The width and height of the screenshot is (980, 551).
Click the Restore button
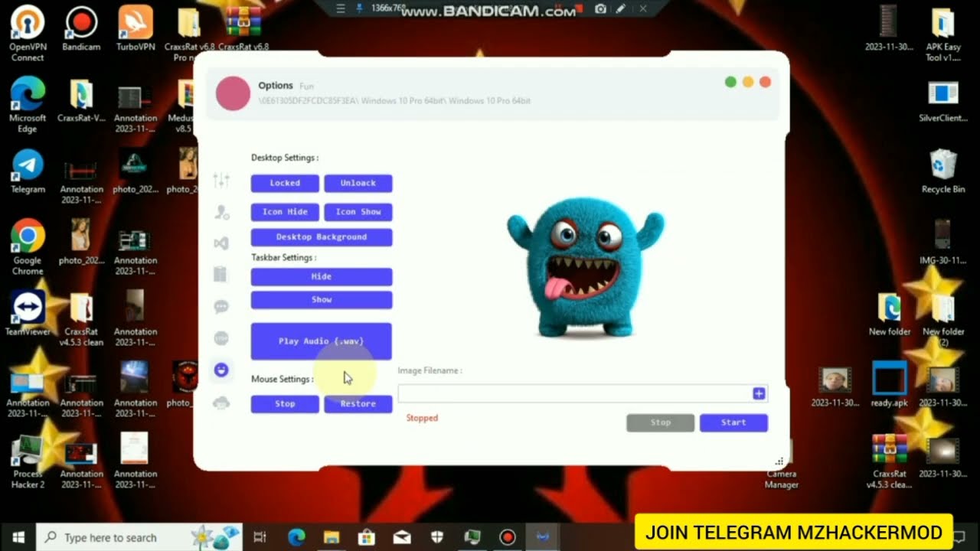click(358, 404)
